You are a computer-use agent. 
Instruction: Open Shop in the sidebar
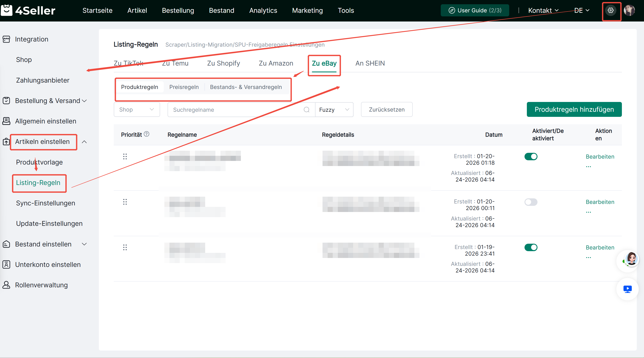pyautogui.click(x=24, y=60)
